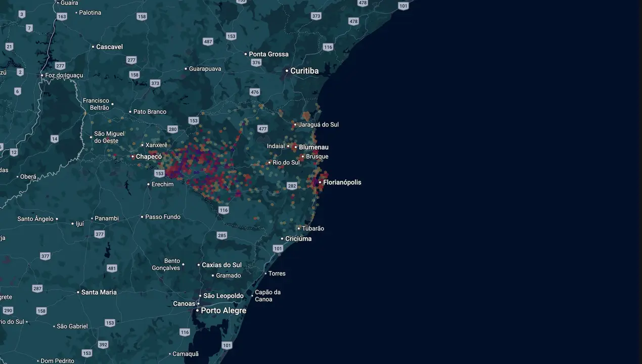Select the Oberá town label
Image resolution: width=642 pixels, height=364 pixels.
(x=28, y=177)
